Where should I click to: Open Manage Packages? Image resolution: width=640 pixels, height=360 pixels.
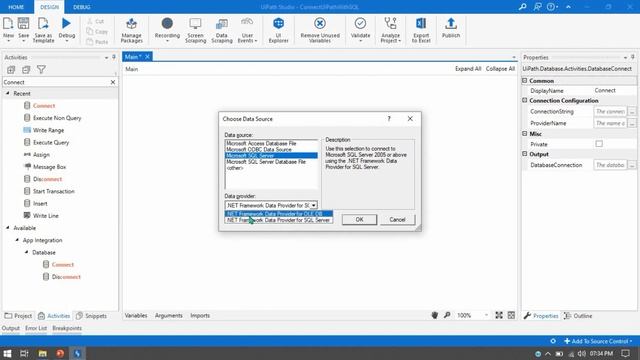click(131, 30)
